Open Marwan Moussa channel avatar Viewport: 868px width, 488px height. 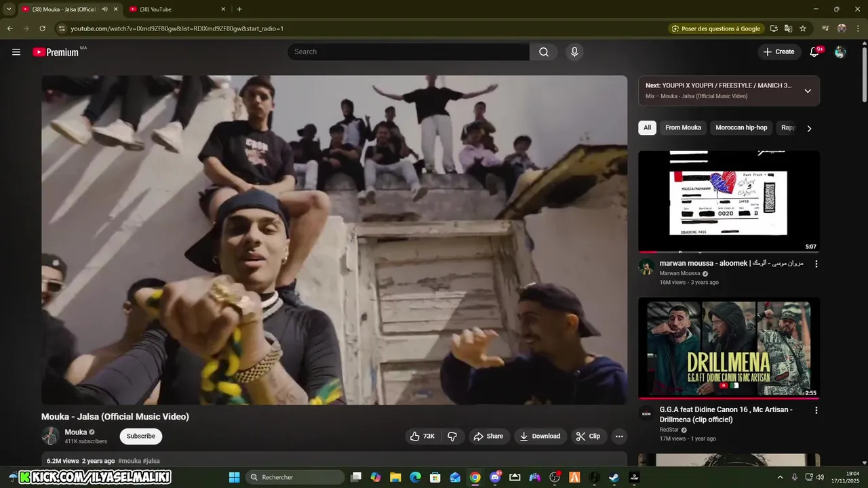(646, 266)
